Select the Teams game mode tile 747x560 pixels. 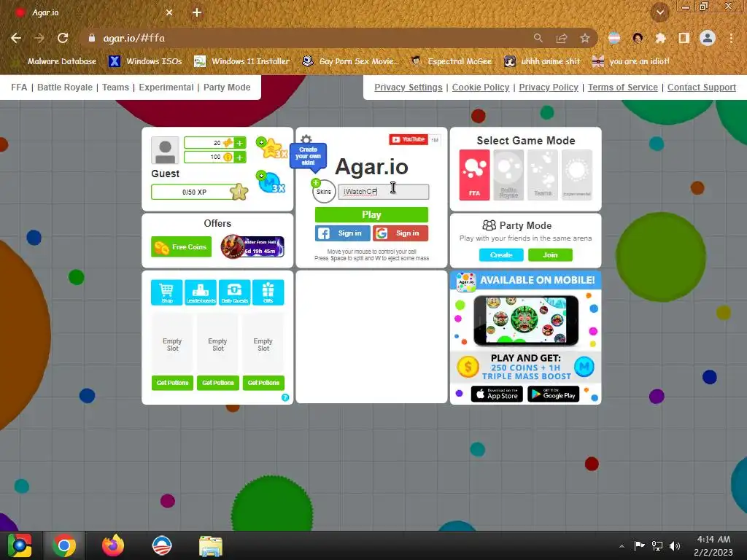pos(543,175)
